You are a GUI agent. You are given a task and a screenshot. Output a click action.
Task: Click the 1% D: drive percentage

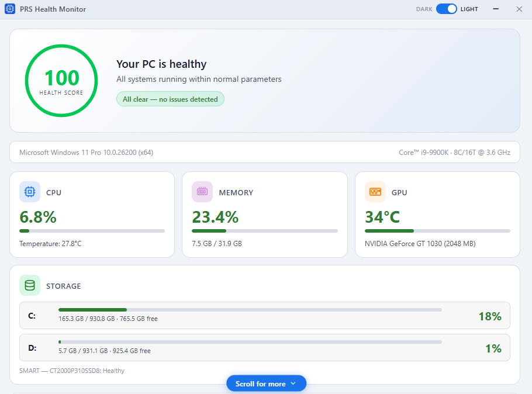click(x=493, y=348)
